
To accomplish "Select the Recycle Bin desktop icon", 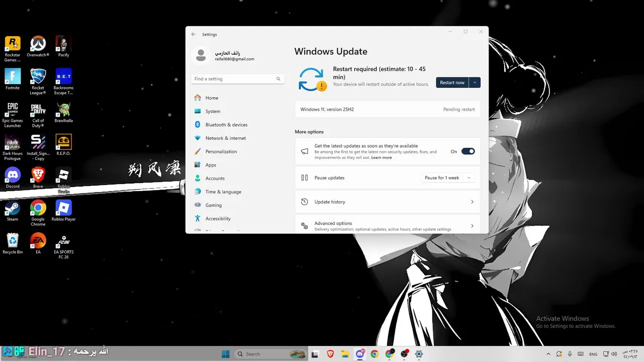I will click(13, 243).
